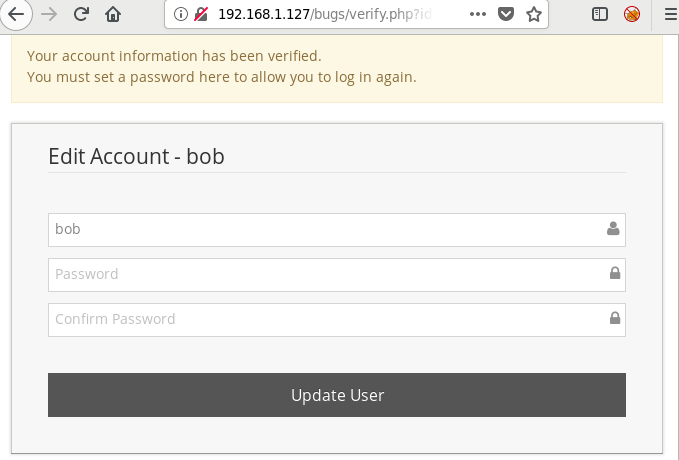Go back to the previous page
Screen dimensions: 679x460
(16, 15)
